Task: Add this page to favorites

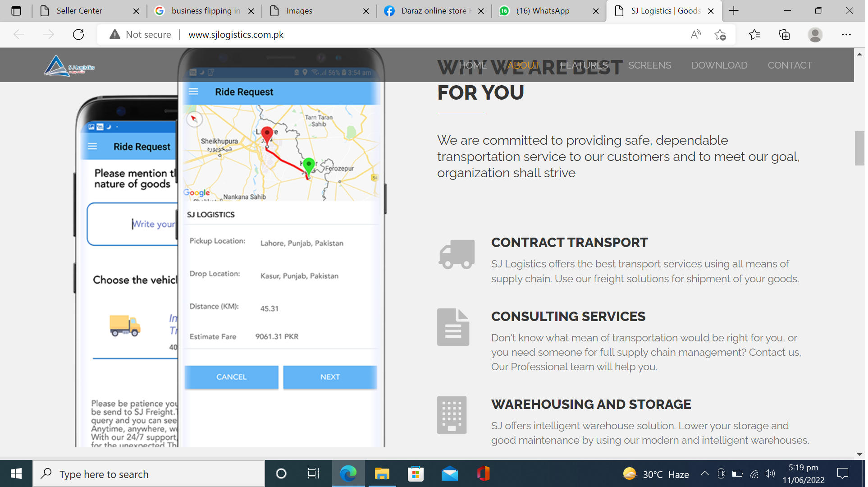Action: coord(720,35)
